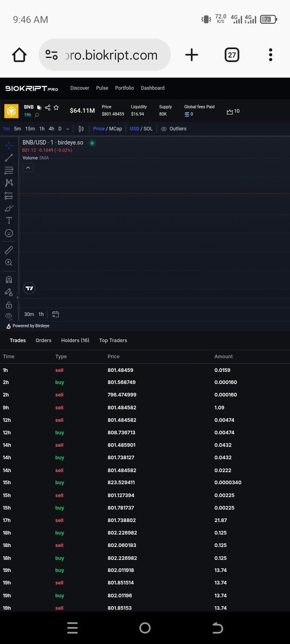Collapse the drawing toolbar side arrow

pos(18,297)
